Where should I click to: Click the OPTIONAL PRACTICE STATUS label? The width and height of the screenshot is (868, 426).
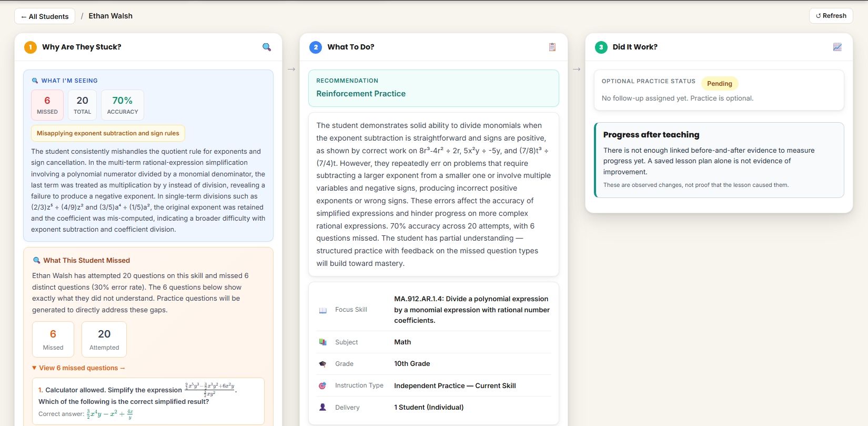coord(649,81)
